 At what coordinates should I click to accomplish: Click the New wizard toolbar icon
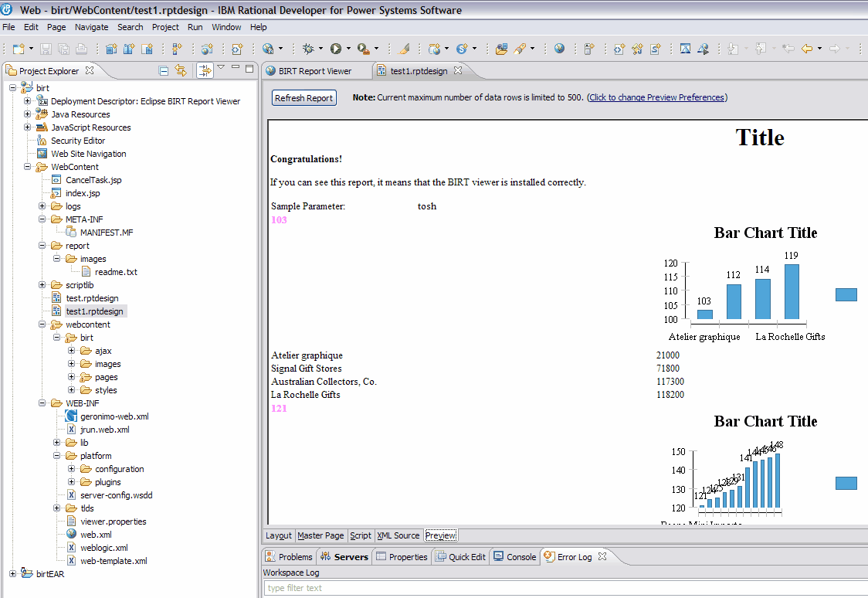click(x=19, y=49)
